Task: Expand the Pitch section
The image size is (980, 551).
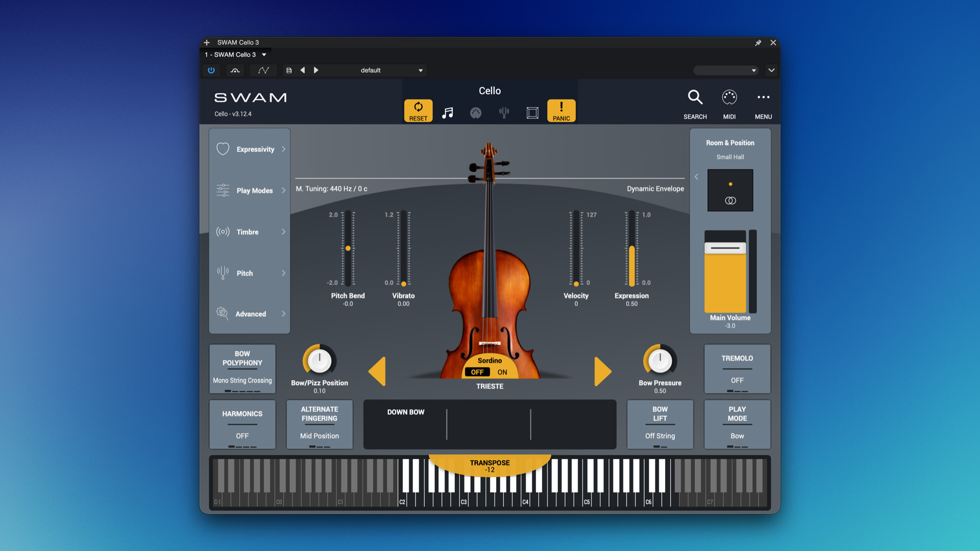Action: click(250, 273)
